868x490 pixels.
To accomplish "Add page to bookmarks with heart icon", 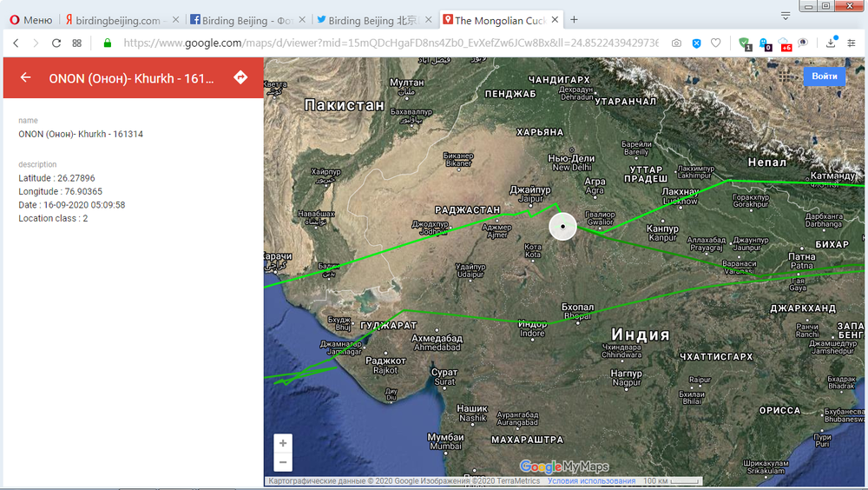I will click(716, 43).
